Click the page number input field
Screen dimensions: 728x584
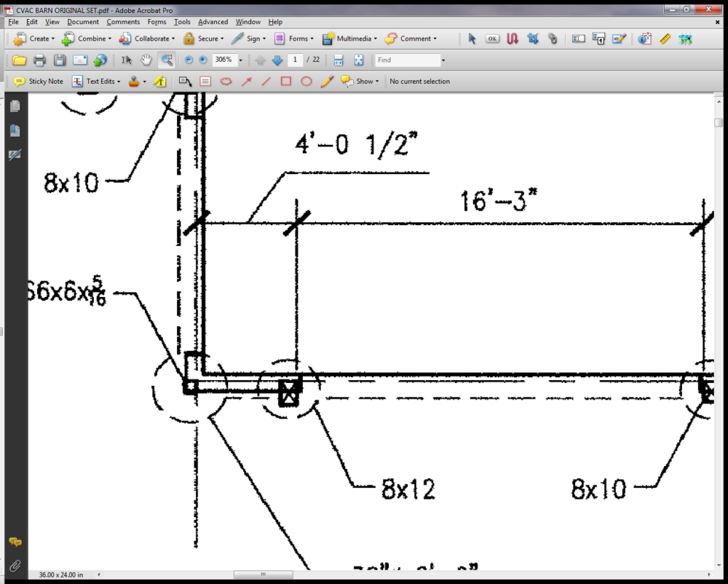[295, 60]
